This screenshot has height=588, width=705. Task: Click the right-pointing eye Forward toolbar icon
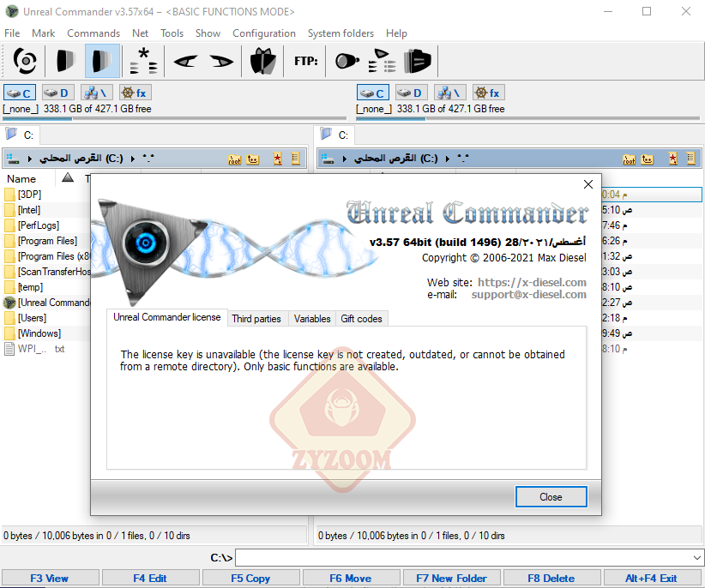coord(221,61)
